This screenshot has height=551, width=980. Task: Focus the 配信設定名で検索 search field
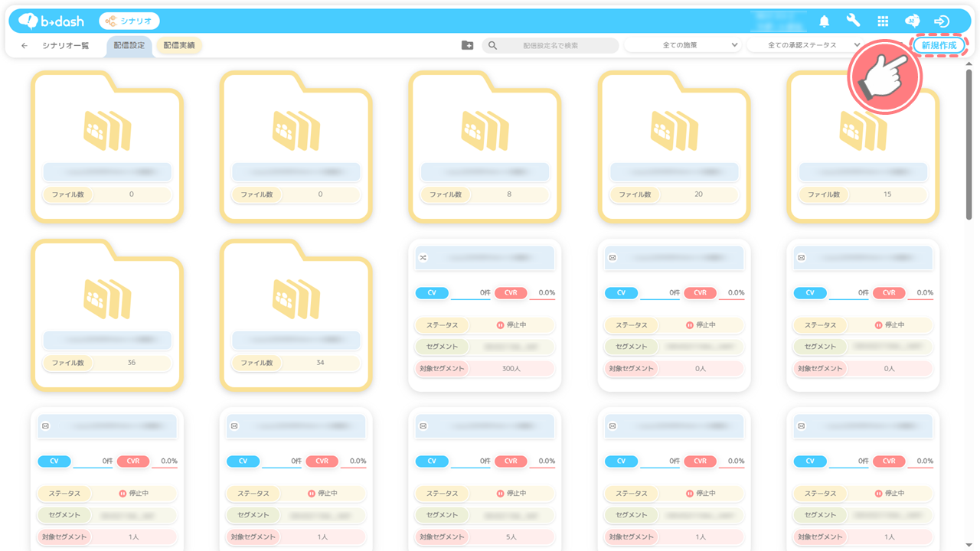coord(550,46)
